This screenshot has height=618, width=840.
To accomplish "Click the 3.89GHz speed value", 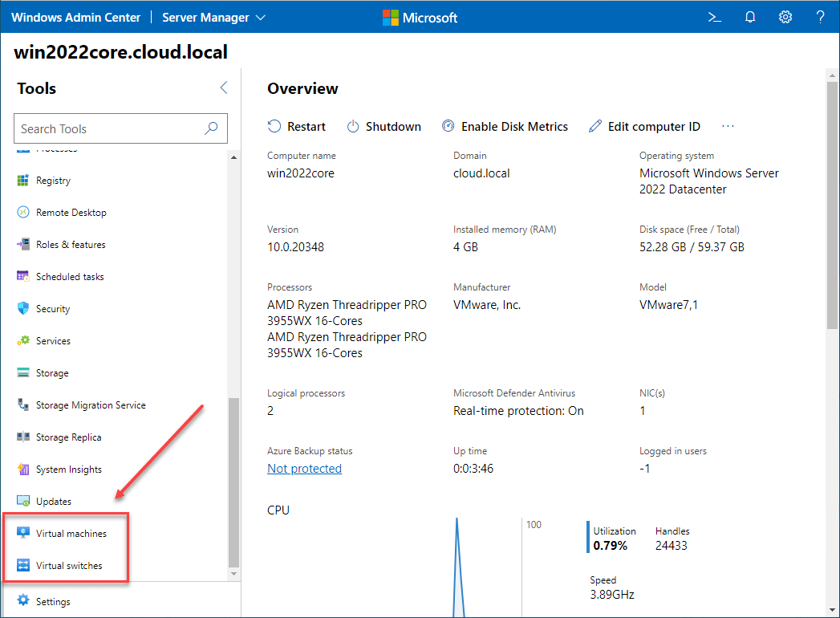I will pos(612,595).
